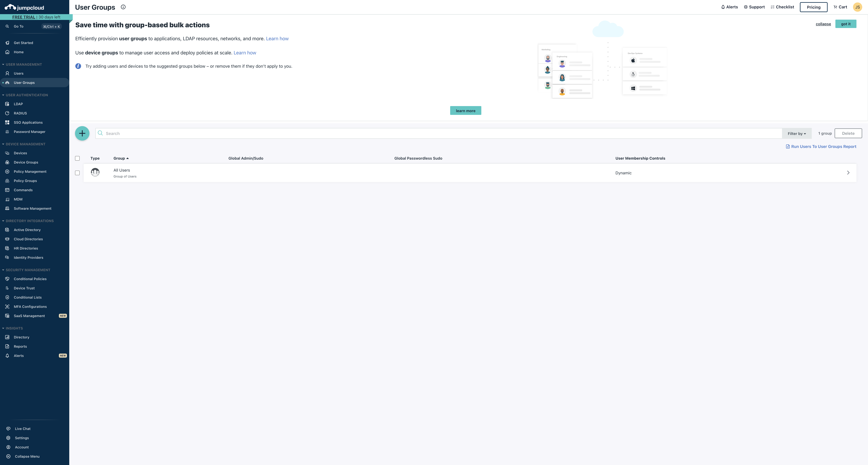Viewport: 868px width, 465px height.
Task: Click the Settings gear icon
Action: (x=8, y=438)
